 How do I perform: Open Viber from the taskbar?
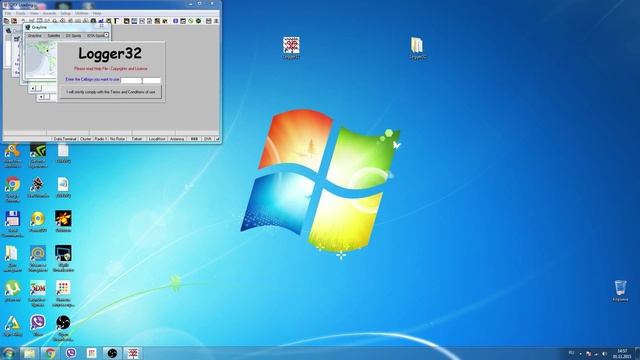71,353
